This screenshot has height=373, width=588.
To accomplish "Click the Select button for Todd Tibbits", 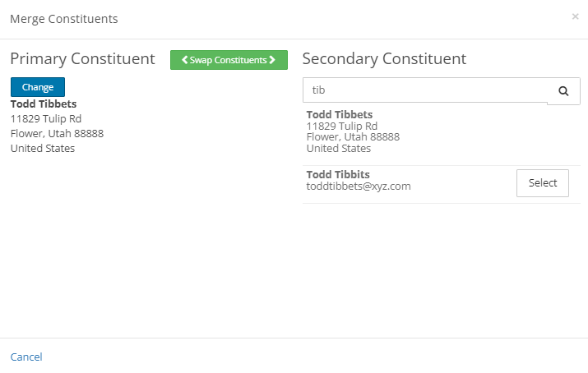I will tap(542, 182).
